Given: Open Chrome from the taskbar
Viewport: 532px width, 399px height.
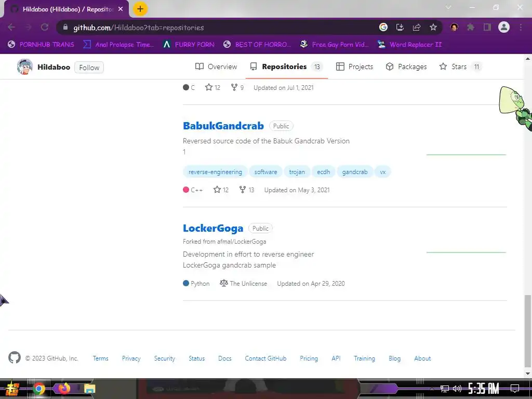Looking at the screenshot, I should pos(39,389).
